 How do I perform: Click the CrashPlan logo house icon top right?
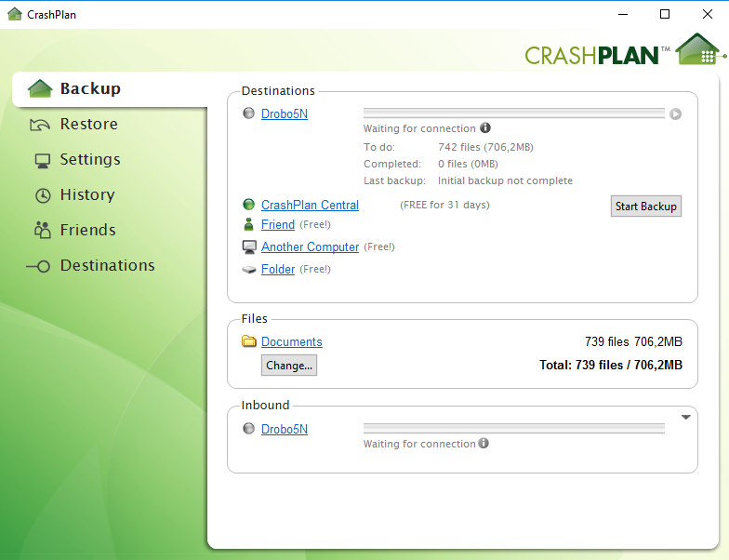pos(699,49)
